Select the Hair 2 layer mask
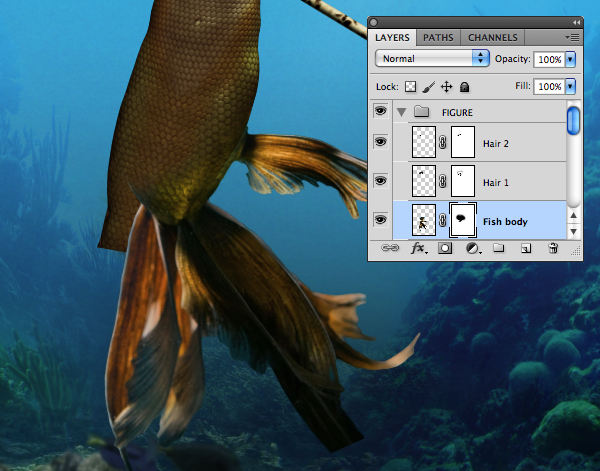600x471 pixels. 463,142
